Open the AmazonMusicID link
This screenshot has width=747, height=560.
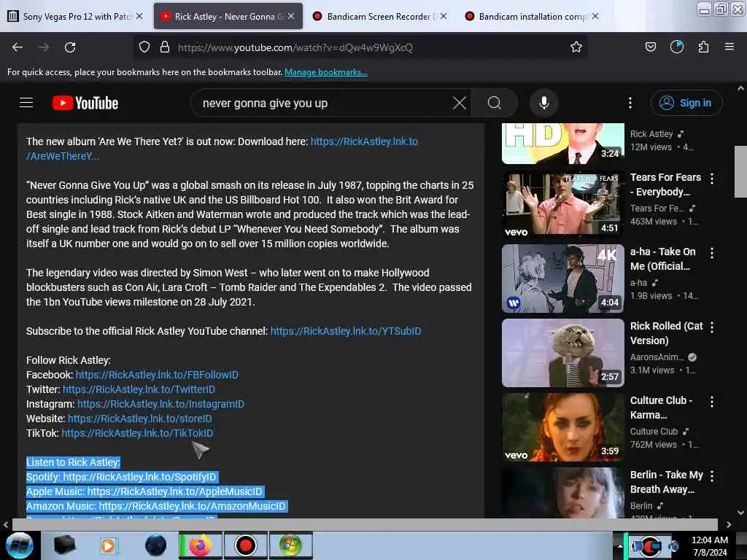[192, 506]
